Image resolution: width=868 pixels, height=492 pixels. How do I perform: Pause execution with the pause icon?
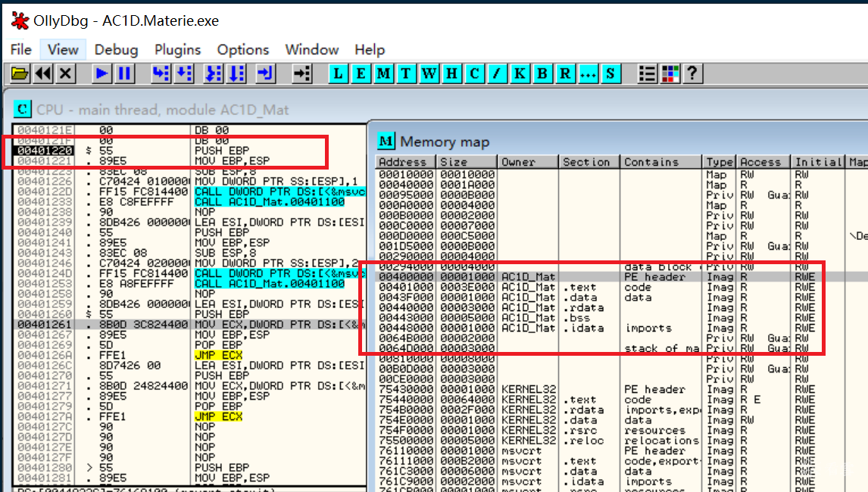pyautogui.click(x=124, y=73)
